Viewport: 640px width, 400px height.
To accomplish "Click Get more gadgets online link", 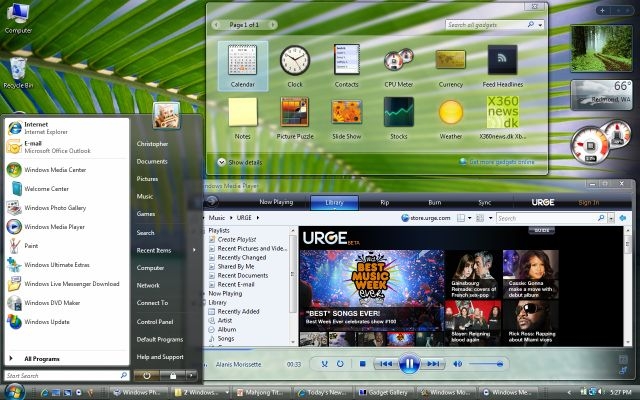I will pyautogui.click(x=502, y=162).
